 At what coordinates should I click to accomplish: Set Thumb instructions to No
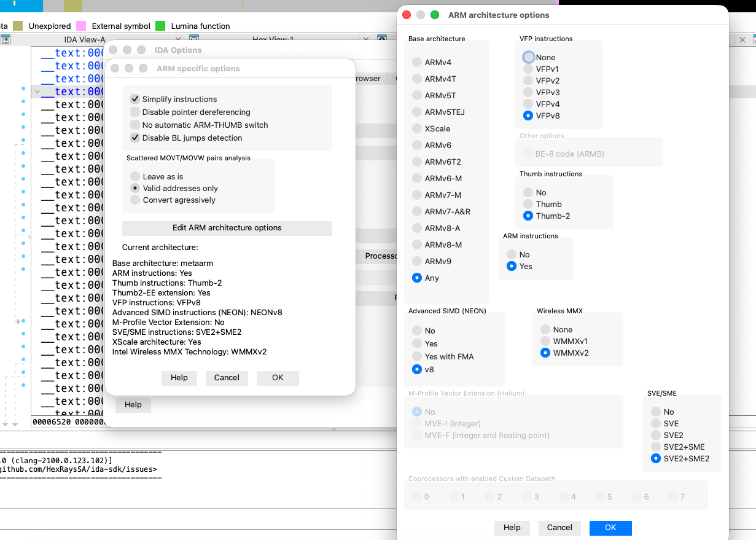pos(528,192)
